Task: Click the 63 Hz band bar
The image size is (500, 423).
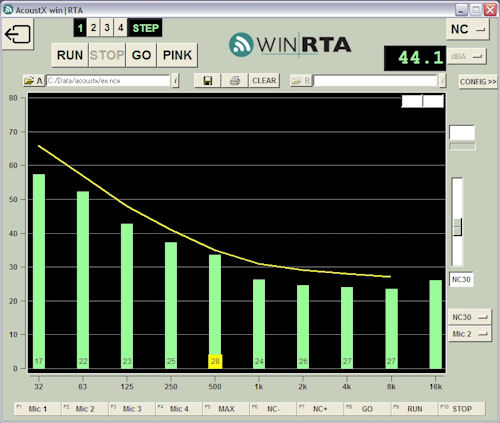Action: pos(83,280)
